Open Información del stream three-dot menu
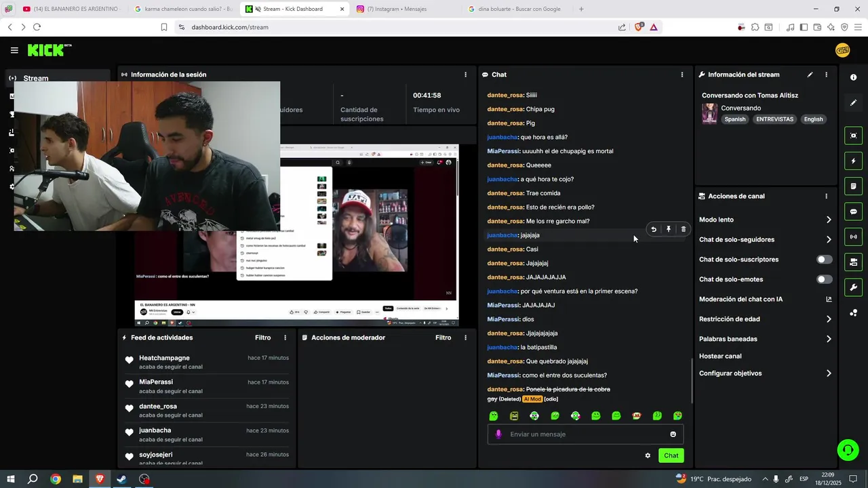The width and height of the screenshot is (868, 488). 826,75
